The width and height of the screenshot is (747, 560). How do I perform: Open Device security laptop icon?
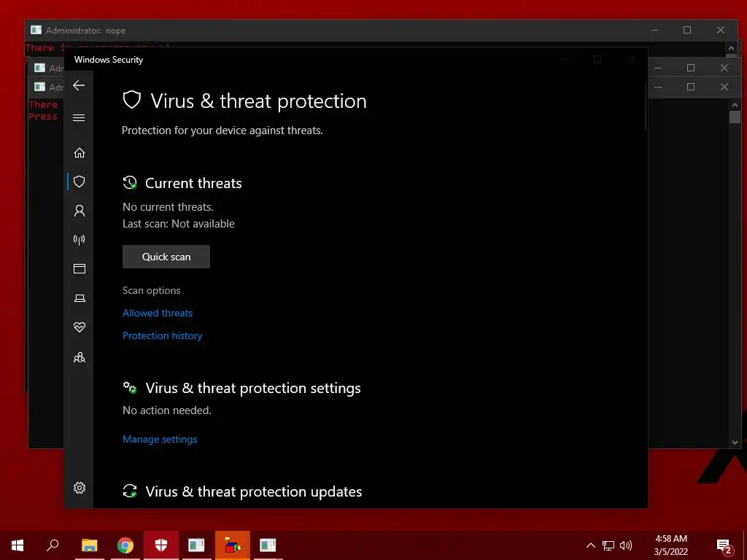coord(79,298)
